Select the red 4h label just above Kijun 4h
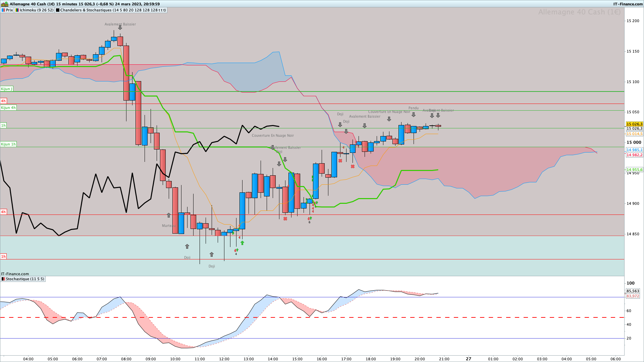 point(3,101)
